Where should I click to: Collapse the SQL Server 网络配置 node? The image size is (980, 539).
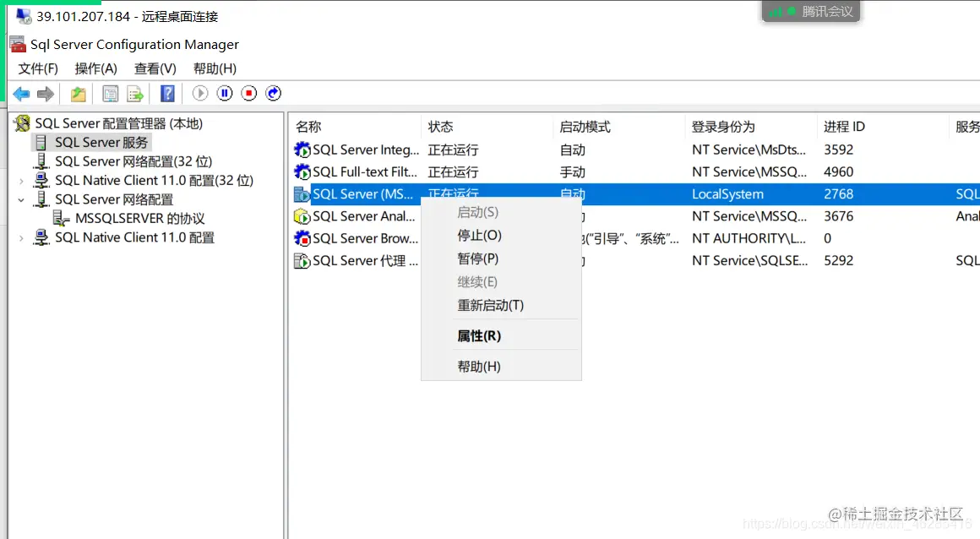point(21,200)
